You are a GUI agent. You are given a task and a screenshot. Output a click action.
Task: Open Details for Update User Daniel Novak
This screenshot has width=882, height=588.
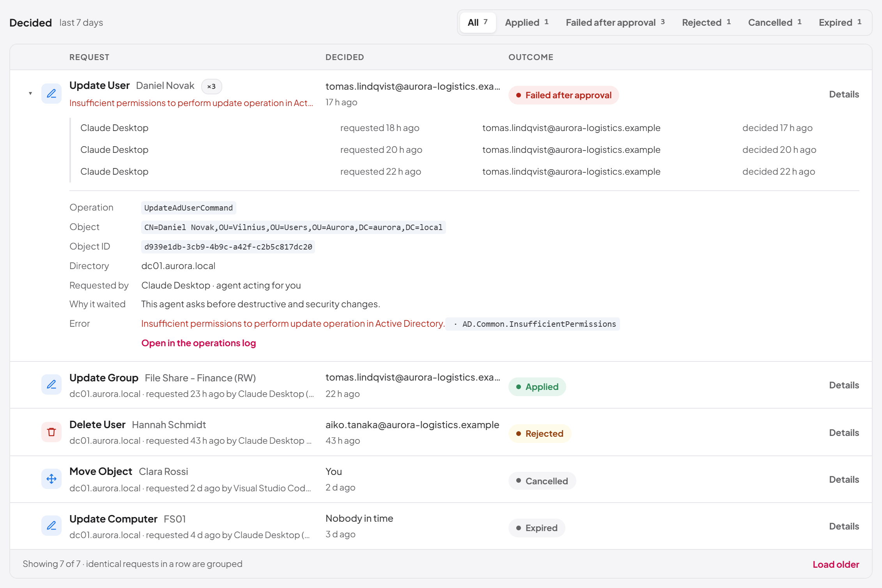coord(844,94)
